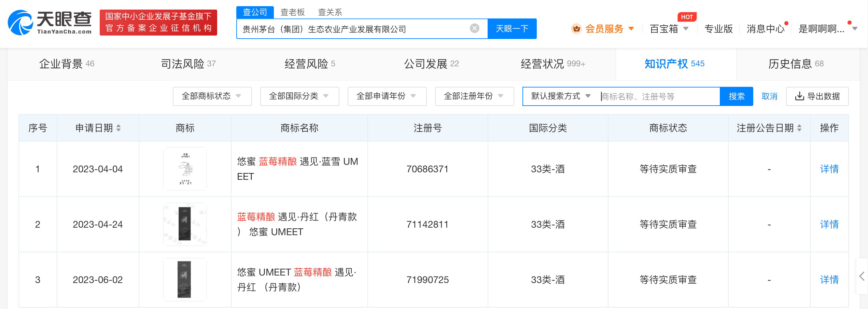This screenshot has height=309, width=868.
Task: Open the VIP crown 会员服务 icon
Action: (576, 29)
